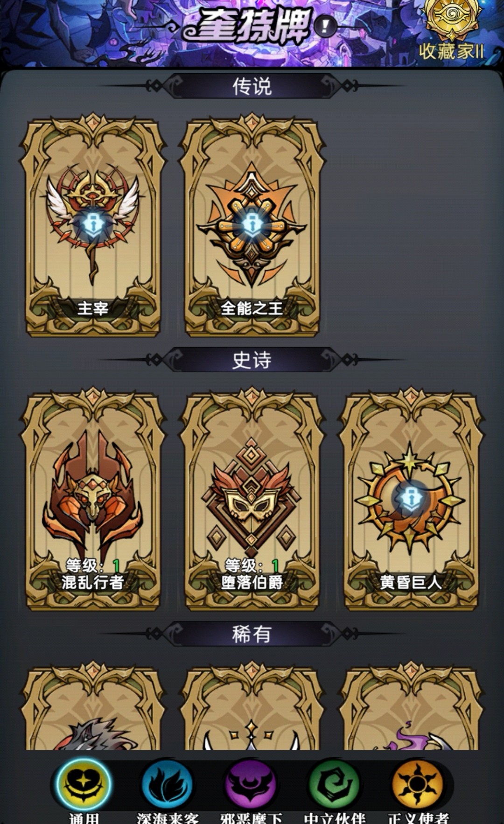Open the orange 正义使者 faction icon

[418, 785]
